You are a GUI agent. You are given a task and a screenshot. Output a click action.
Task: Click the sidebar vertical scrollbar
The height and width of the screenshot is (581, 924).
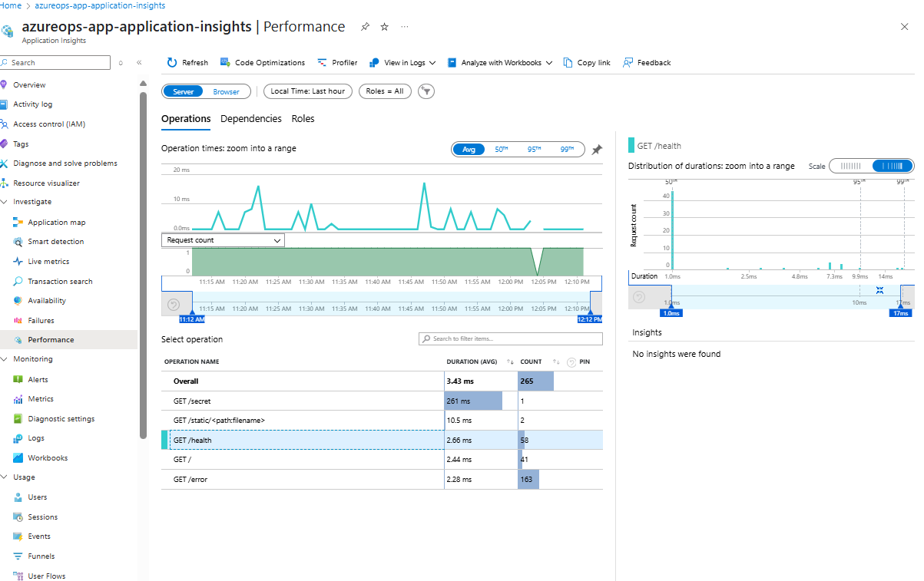coord(143,265)
